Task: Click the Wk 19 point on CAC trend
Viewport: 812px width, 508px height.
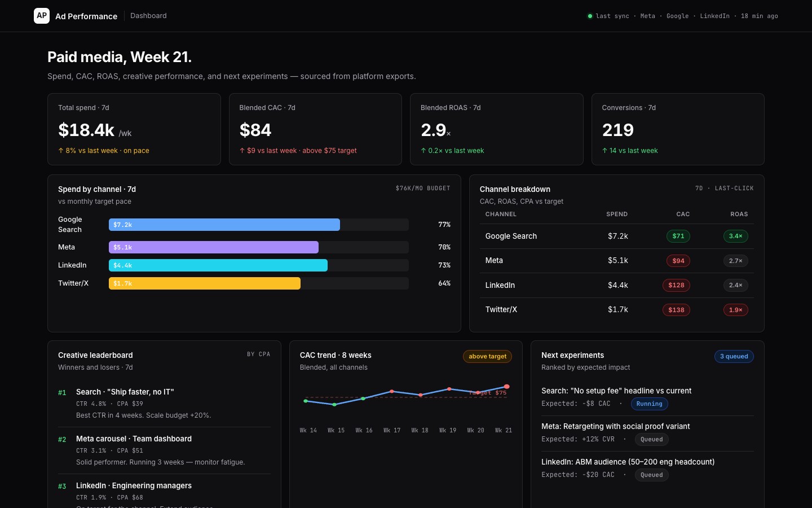Action: point(449,389)
